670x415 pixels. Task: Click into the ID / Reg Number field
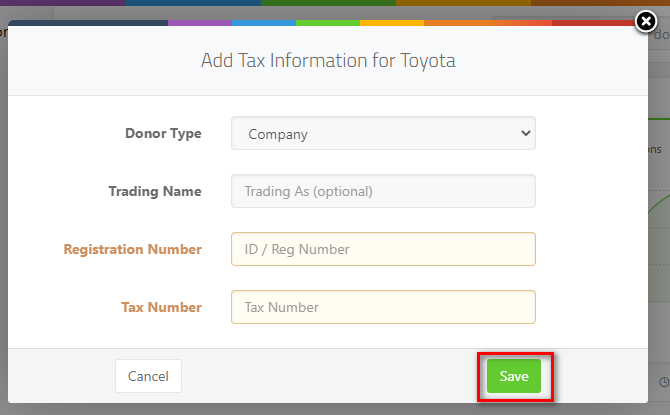(x=383, y=249)
